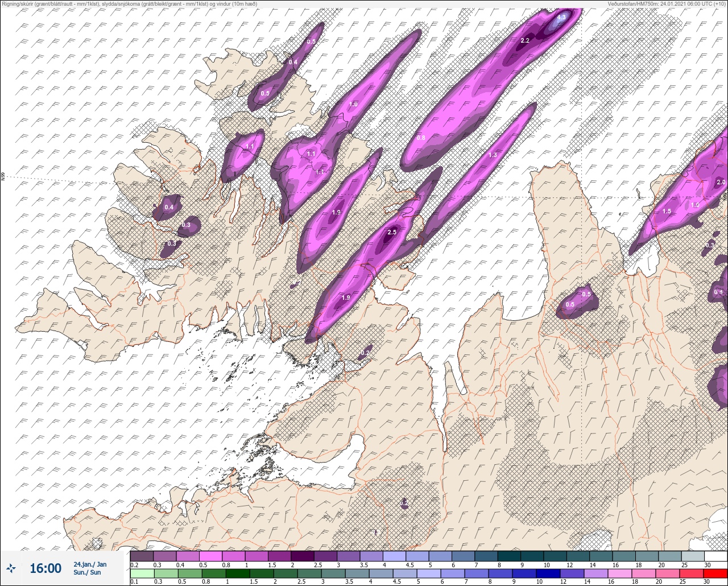Click the '24.jan./ Jan' date label

(x=90, y=564)
